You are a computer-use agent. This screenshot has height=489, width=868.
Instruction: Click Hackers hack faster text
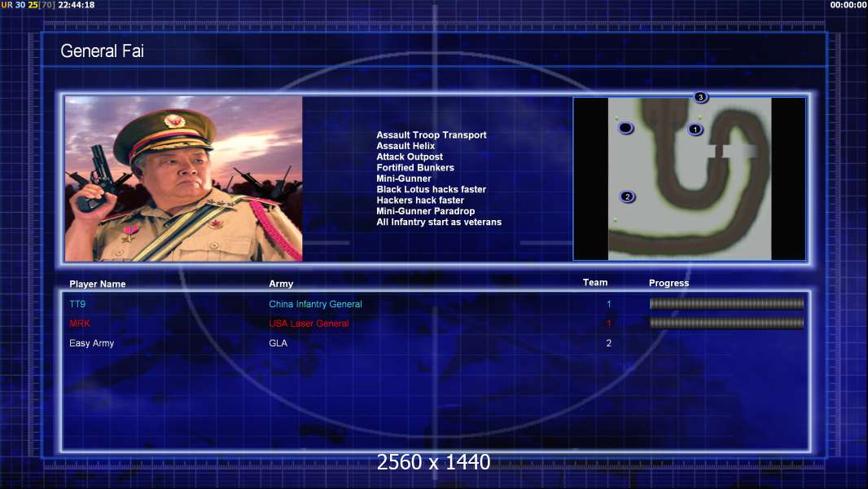420,200
